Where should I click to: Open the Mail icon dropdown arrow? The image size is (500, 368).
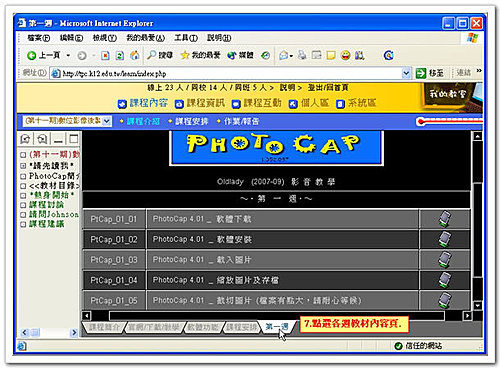[291, 56]
